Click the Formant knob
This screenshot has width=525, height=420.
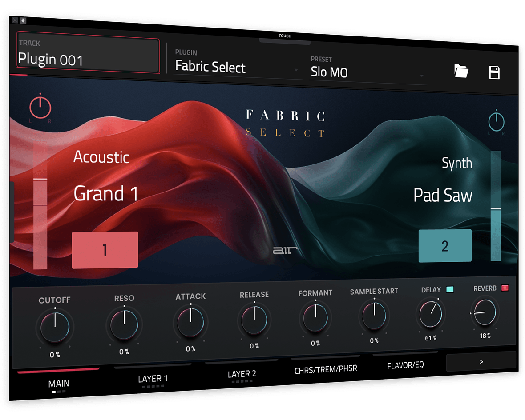tap(315, 317)
